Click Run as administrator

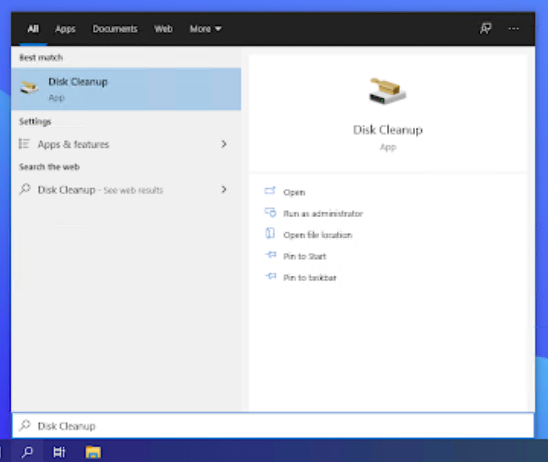click(x=323, y=214)
